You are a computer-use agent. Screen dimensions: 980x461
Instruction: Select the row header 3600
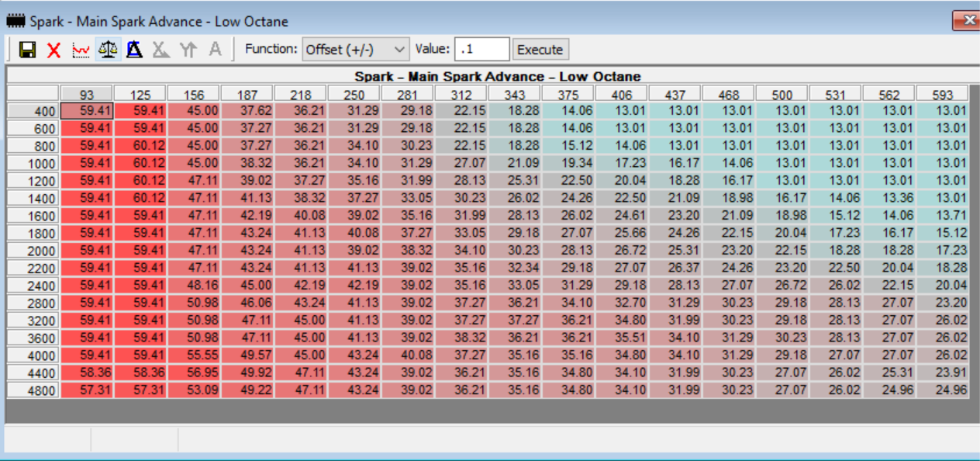pyautogui.click(x=33, y=338)
